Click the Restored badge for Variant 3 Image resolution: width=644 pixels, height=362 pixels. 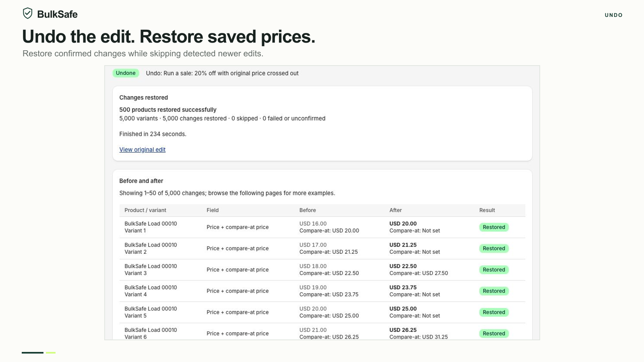pyautogui.click(x=494, y=270)
